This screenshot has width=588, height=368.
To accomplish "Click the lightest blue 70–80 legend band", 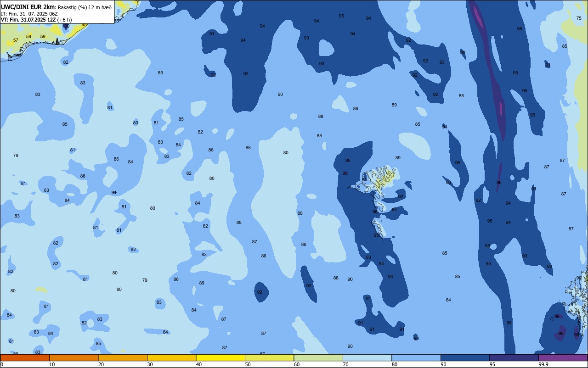I will [367, 357].
